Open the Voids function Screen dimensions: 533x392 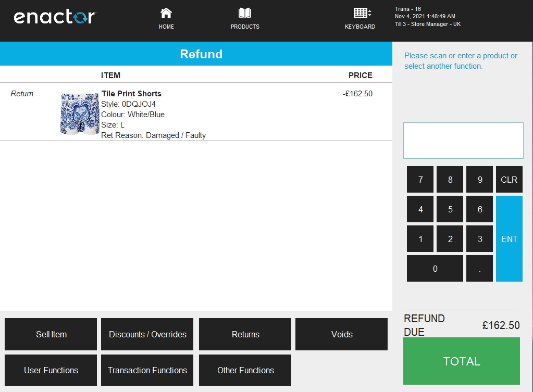click(341, 334)
